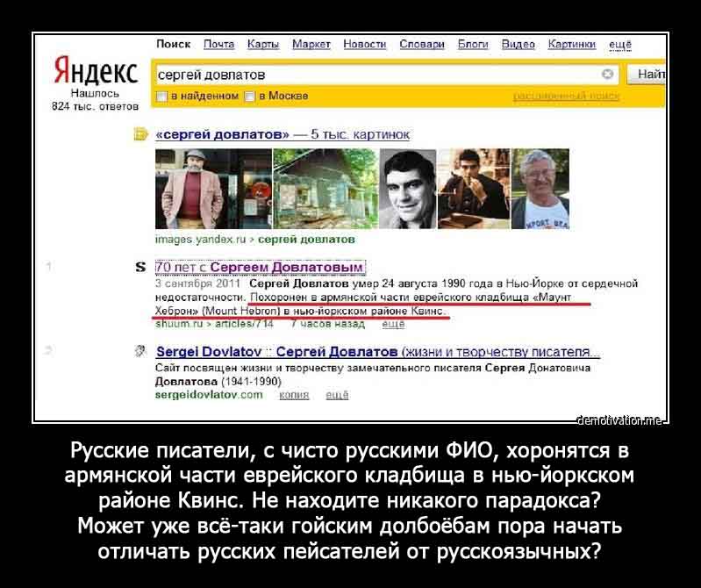
Task: Click the Яндекс logo
Action: (x=96, y=72)
